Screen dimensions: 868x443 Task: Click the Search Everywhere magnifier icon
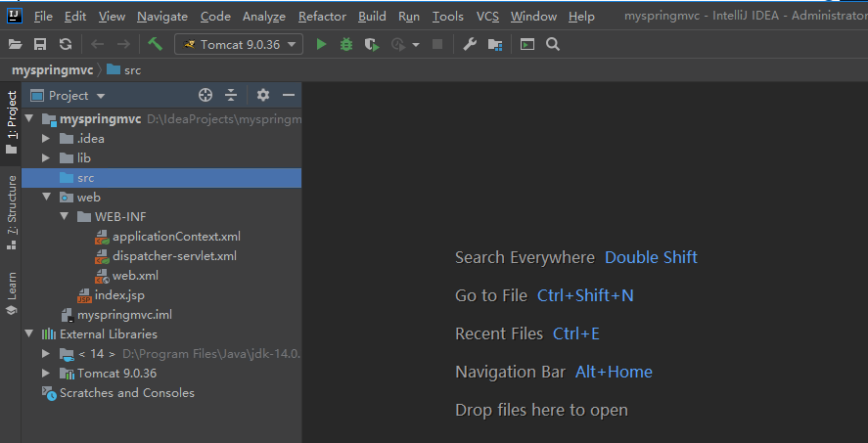(x=553, y=44)
